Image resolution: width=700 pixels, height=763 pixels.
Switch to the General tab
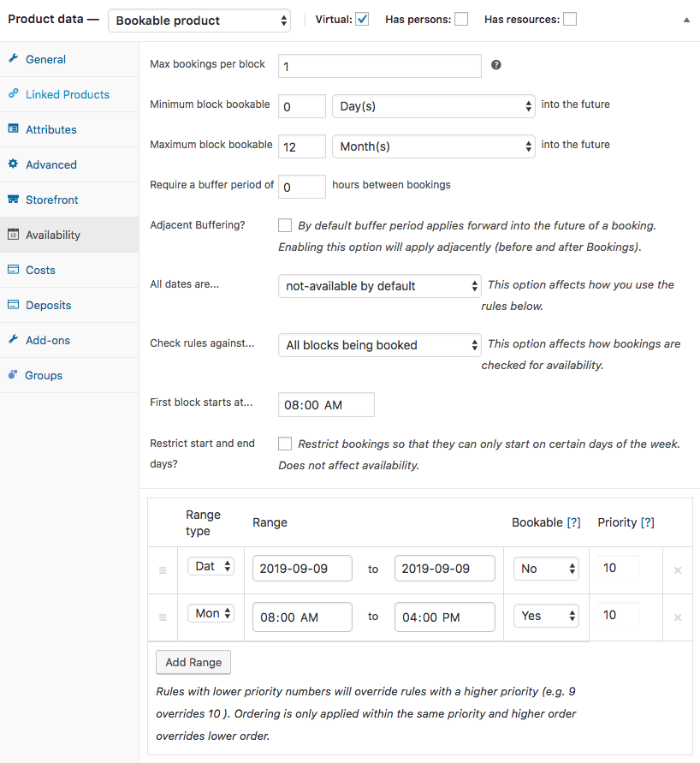pyautogui.click(x=69, y=59)
